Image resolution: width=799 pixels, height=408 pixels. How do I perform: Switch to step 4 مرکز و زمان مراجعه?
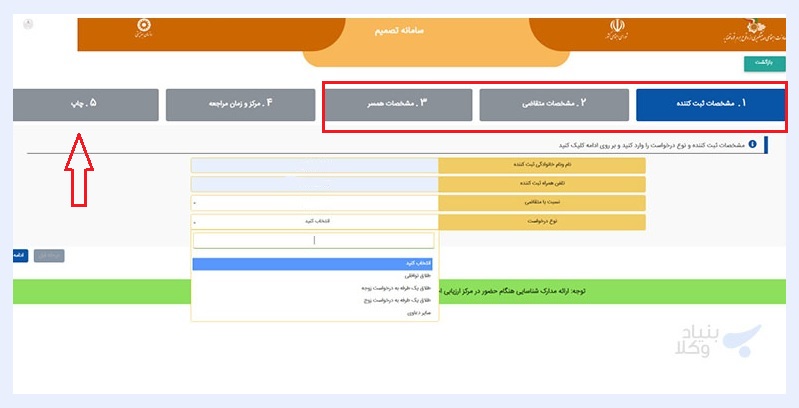(x=241, y=105)
